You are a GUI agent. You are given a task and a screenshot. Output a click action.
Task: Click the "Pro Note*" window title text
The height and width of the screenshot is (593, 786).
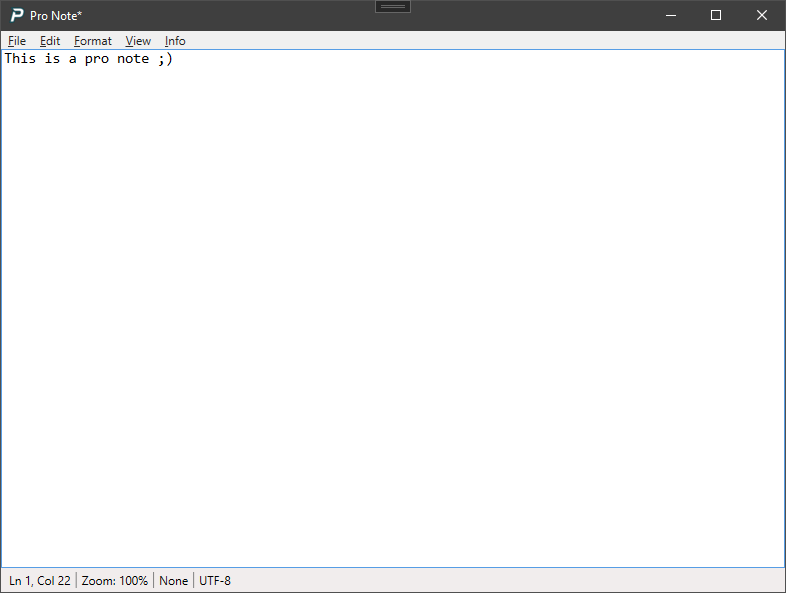56,15
